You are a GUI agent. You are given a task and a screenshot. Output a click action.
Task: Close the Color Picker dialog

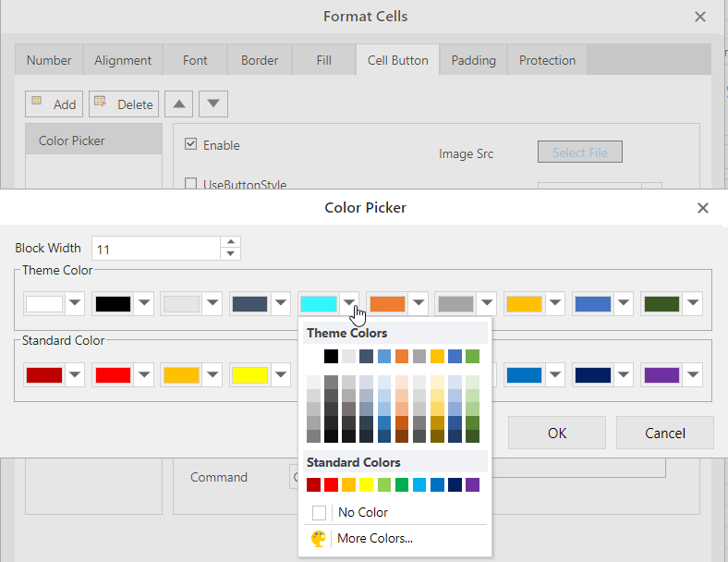click(703, 208)
